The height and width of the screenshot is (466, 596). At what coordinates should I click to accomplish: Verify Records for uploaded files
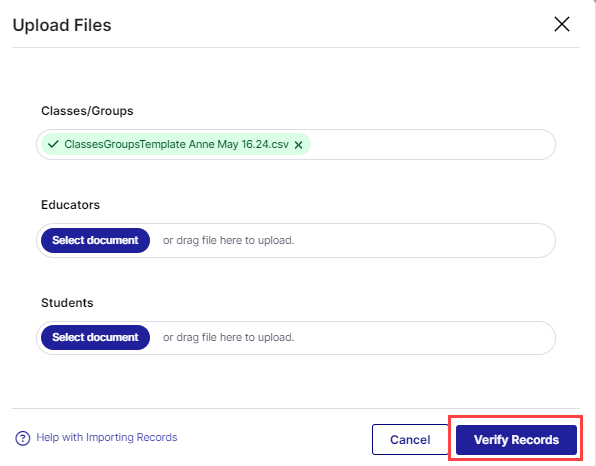pyautogui.click(x=516, y=439)
